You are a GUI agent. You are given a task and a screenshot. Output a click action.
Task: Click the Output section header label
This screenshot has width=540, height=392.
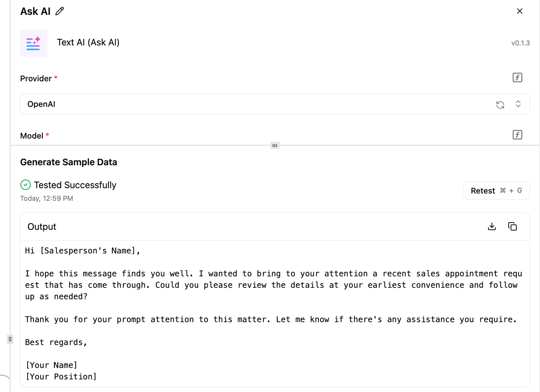(42, 227)
